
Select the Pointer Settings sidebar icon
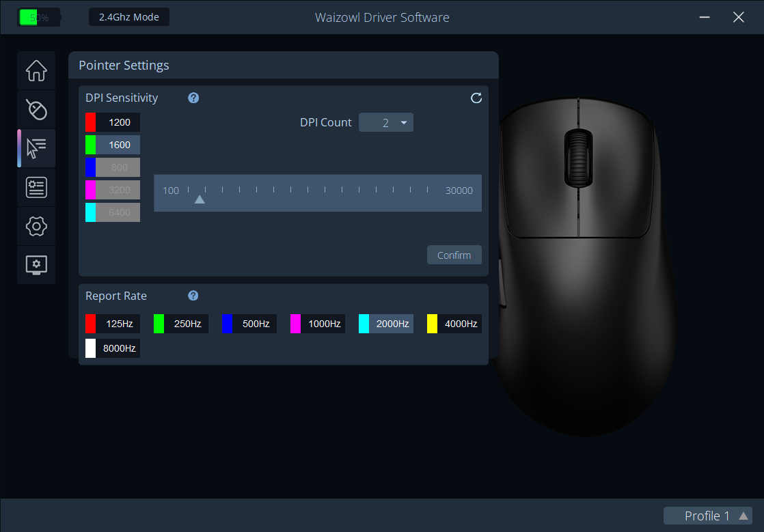36,148
